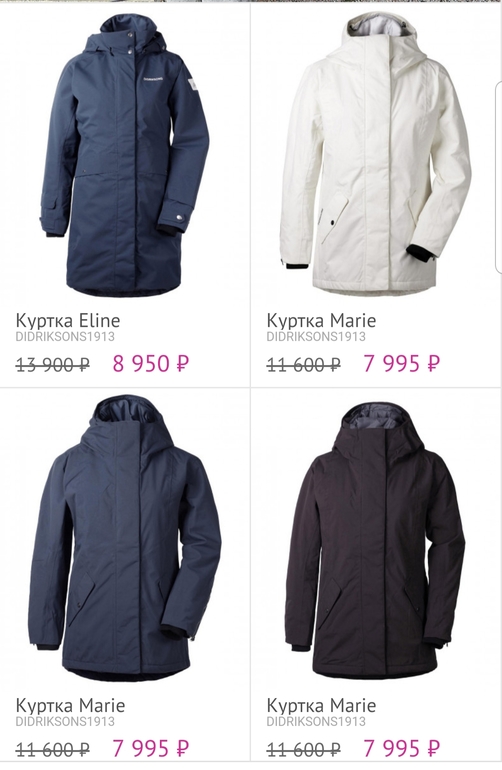
Task: Click the 7 995 ₽ price of the navy Marie jacket
Action: 151,749
